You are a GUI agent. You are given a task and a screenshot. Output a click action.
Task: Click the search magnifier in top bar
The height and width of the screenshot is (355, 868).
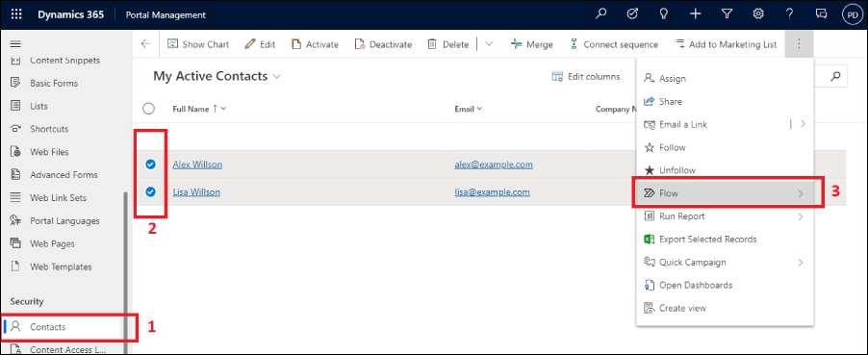point(600,15)
